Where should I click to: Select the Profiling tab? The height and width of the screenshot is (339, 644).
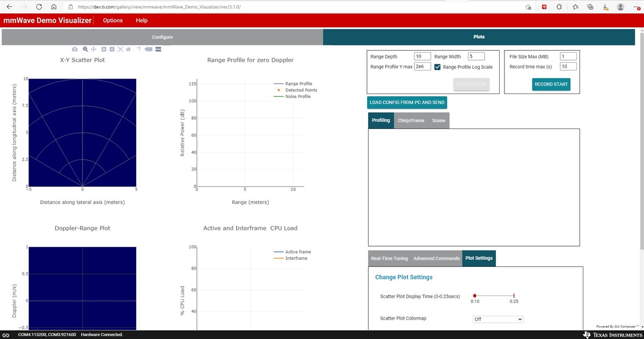(381, 120)
